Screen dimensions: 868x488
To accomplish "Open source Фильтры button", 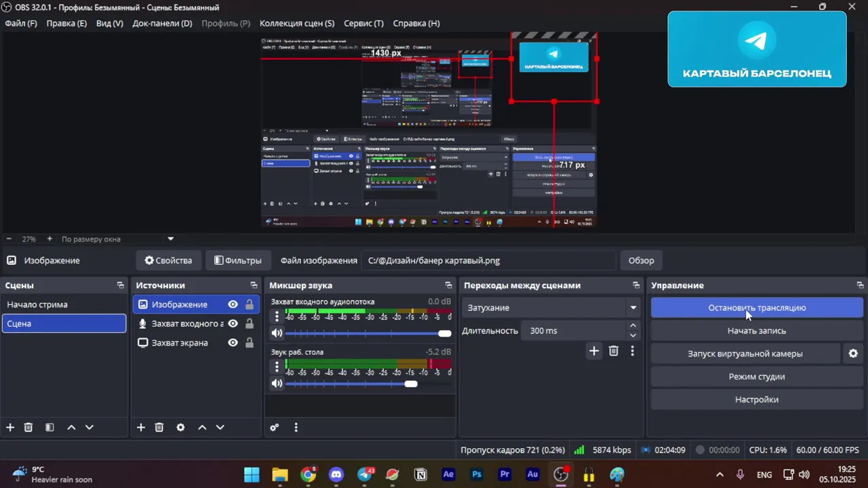I will pyautogui.click(x=237, y=260).
